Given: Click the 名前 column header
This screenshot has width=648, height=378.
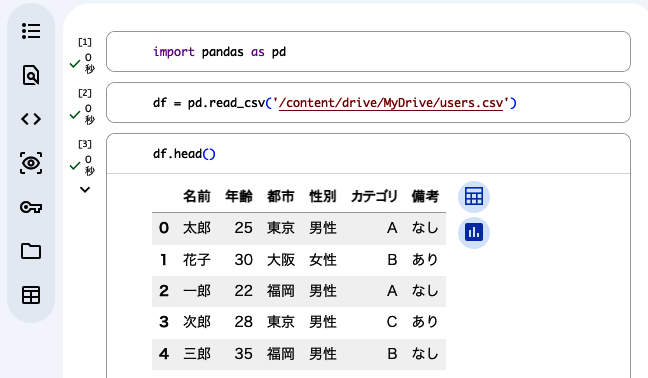Looking at the screenshot, I should (197, 196).
